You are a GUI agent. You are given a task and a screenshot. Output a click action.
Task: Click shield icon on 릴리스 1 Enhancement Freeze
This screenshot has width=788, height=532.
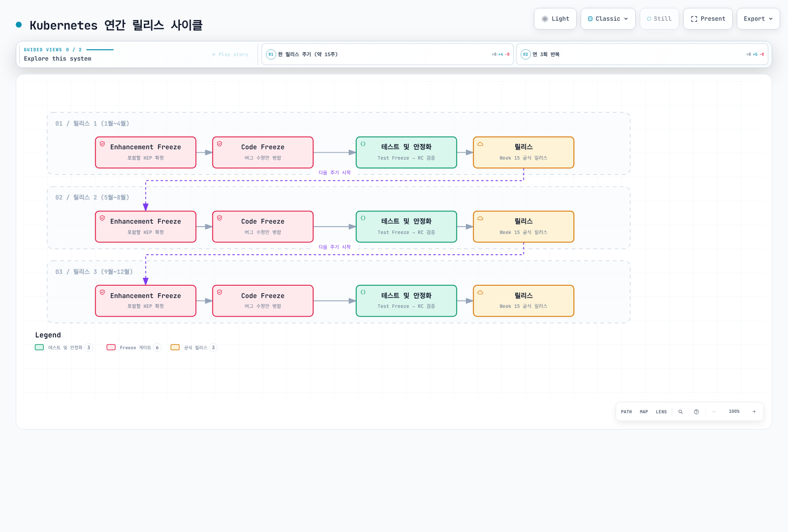tap(102, 144)
